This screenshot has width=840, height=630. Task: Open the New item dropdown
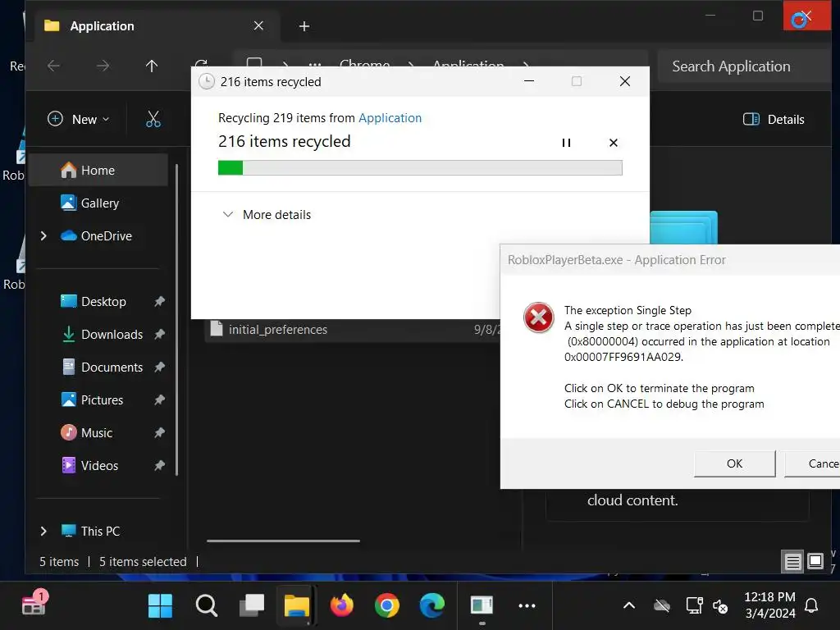pos(79,119)
